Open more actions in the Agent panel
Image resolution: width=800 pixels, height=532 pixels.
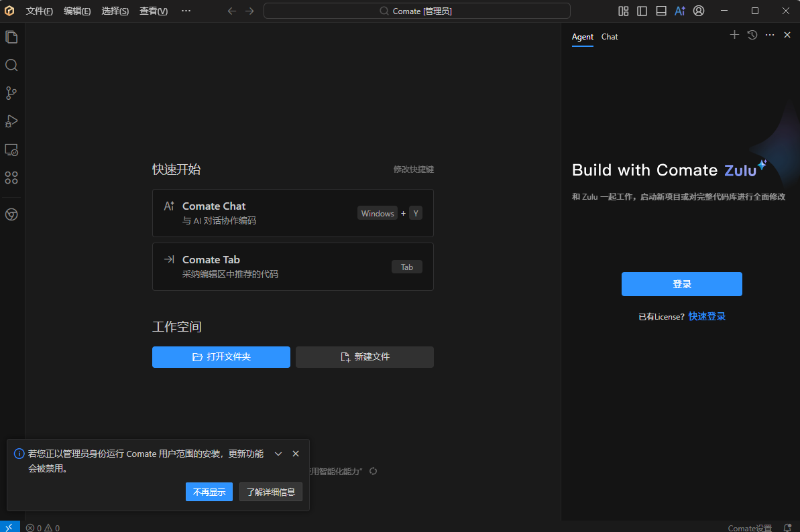point(770,35)
